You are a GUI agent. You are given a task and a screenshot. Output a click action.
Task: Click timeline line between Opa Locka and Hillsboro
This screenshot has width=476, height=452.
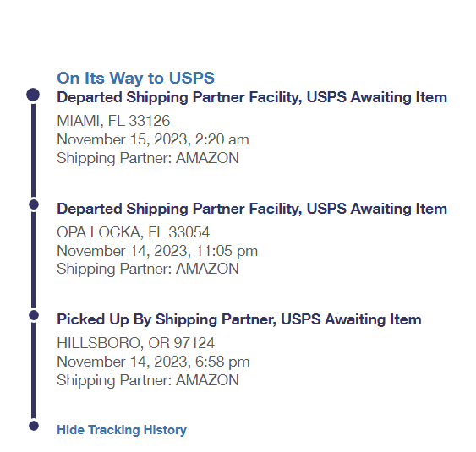(33, 260)
